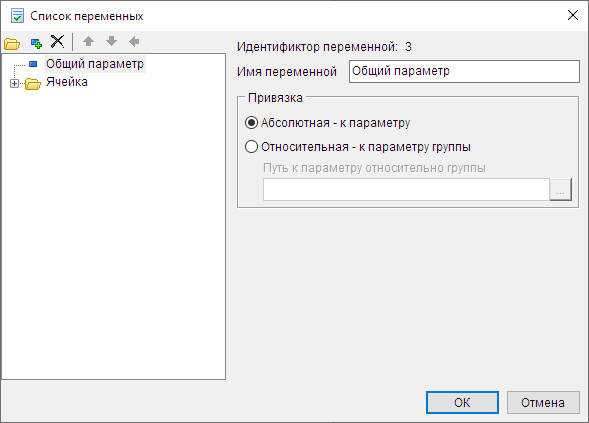Click the Ячейка folder icon in the tree
The height and width of the screenshot is (423, 589).
(33, 83)
